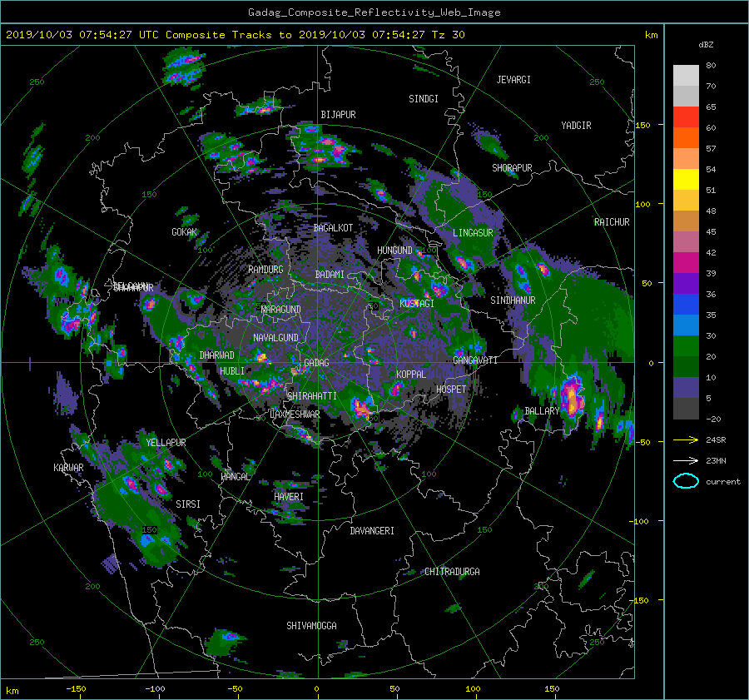Click the dark gray -20 dBZ swatch

[686, 408]
